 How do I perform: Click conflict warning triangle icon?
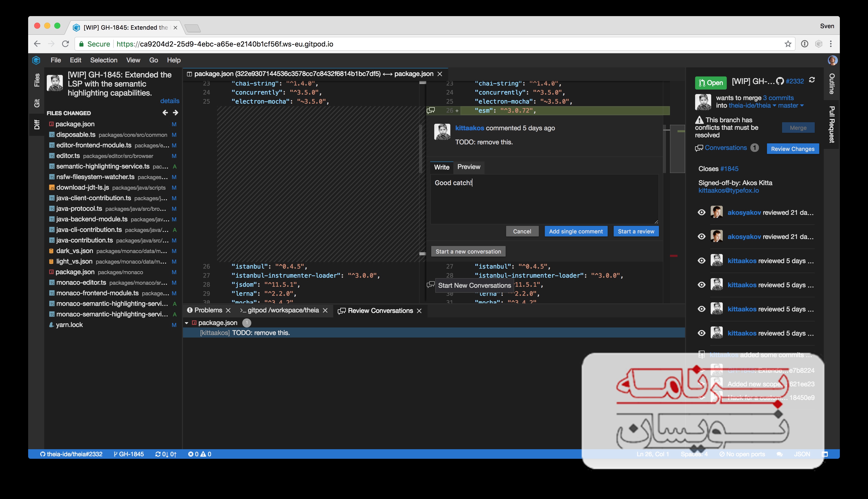[x=699, y=120]
